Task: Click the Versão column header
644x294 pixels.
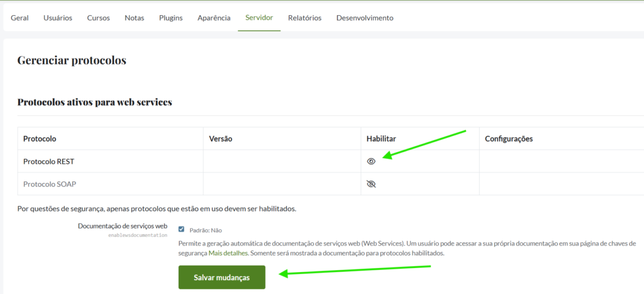Action: point(221,139)
